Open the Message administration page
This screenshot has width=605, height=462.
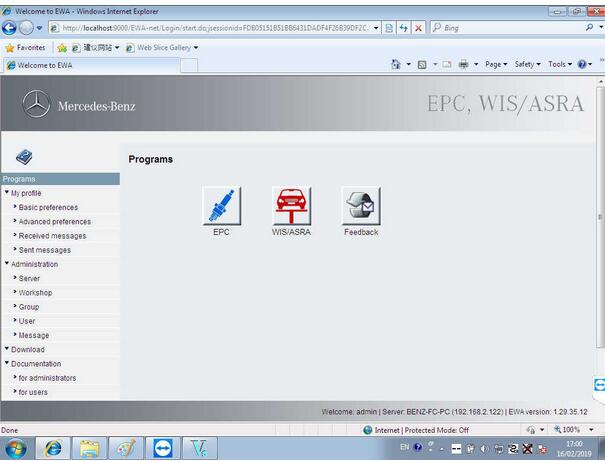point(34,335)
